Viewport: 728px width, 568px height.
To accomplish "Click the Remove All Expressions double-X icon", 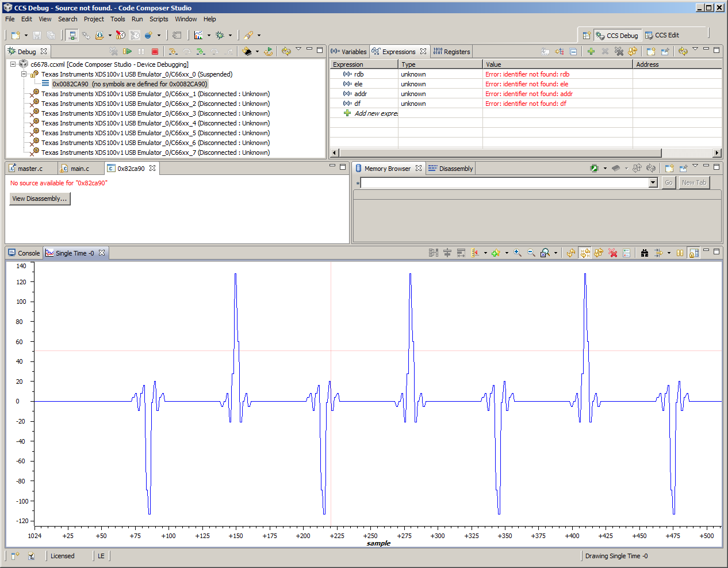I will (x=619, y=52).
